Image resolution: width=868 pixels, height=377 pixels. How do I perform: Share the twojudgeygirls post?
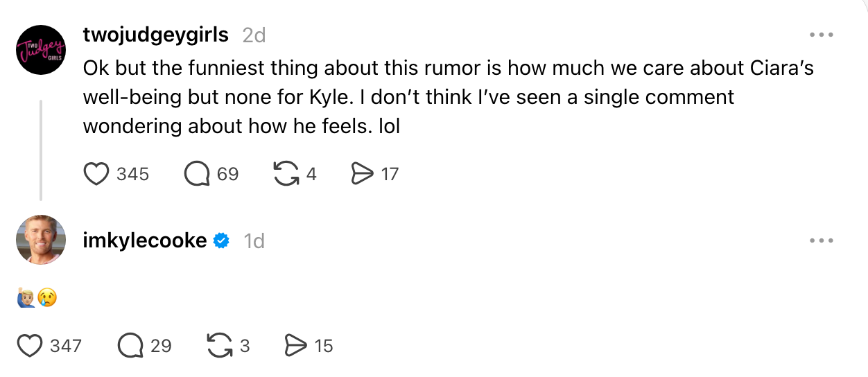tap(363, 173)
